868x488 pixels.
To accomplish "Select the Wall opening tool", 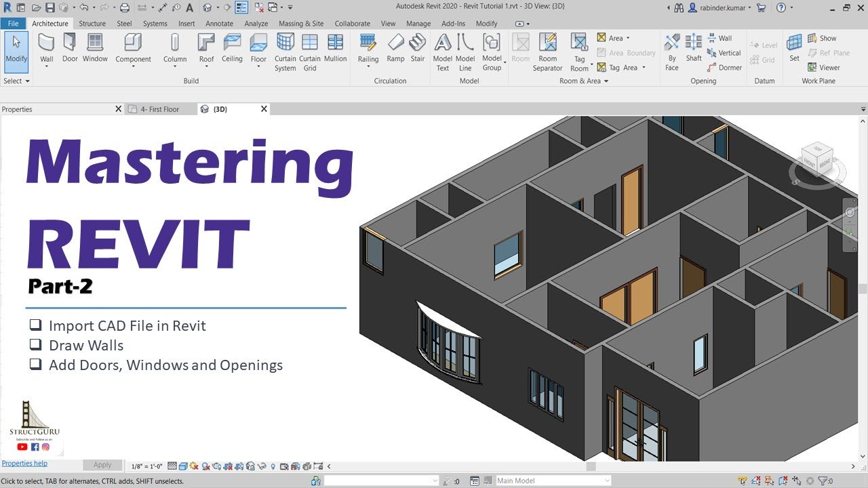I will pos(719,39).
